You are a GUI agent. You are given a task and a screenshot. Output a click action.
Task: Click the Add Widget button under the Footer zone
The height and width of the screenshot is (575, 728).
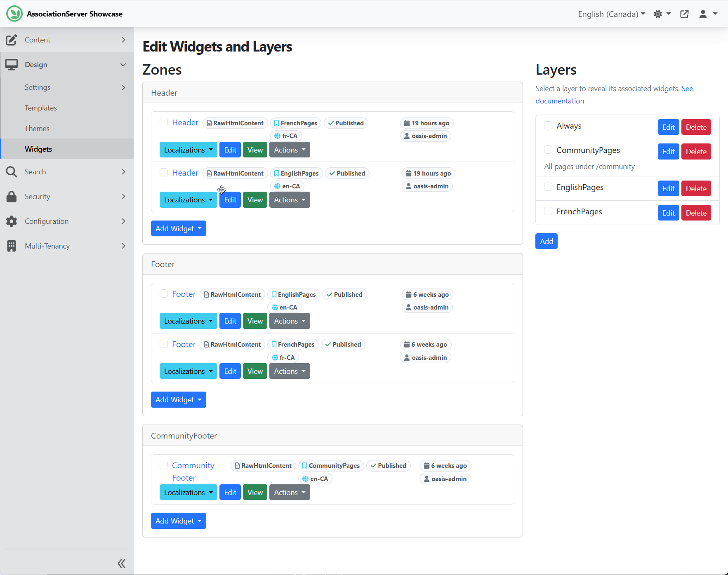click(x=178, y=399)
